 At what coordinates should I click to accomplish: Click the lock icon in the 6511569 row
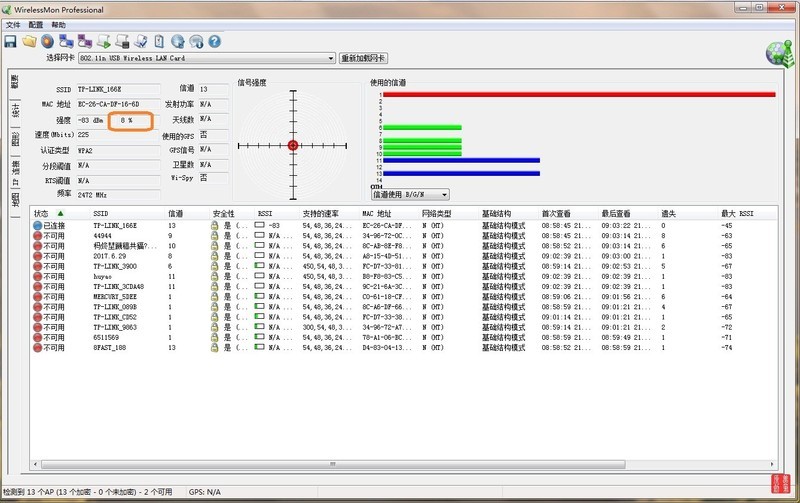point(214,338)
